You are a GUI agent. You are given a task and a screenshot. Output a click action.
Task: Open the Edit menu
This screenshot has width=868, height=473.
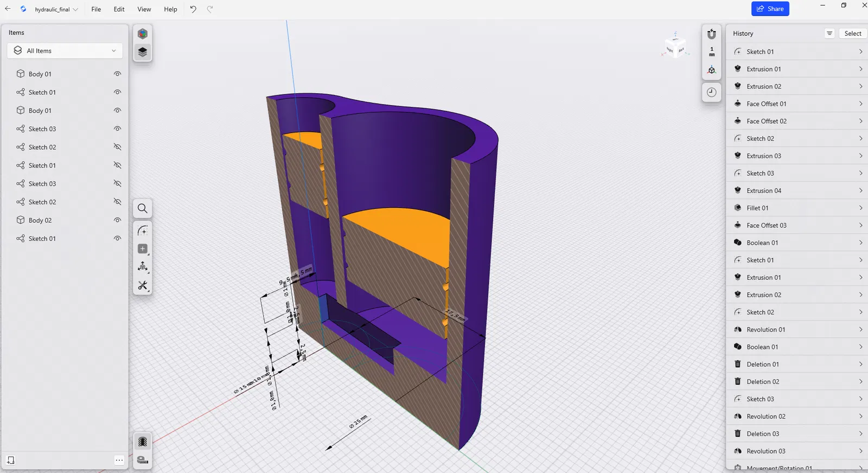(x=119, y=9)
